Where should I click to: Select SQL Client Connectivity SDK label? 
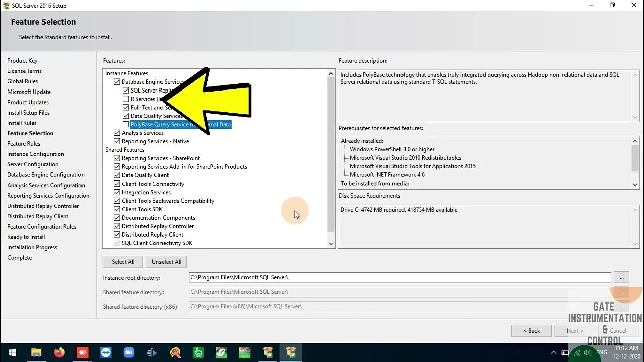coord(157,243)
